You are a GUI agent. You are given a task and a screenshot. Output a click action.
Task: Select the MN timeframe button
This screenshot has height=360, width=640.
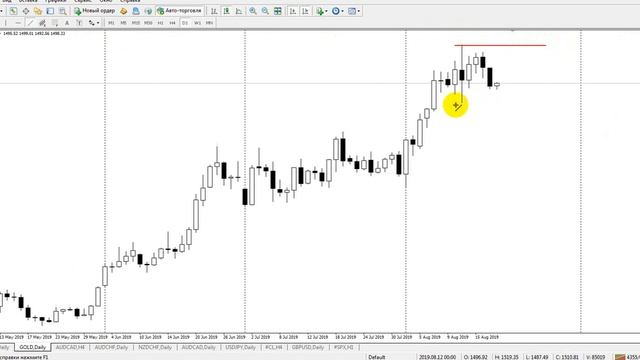209,23
